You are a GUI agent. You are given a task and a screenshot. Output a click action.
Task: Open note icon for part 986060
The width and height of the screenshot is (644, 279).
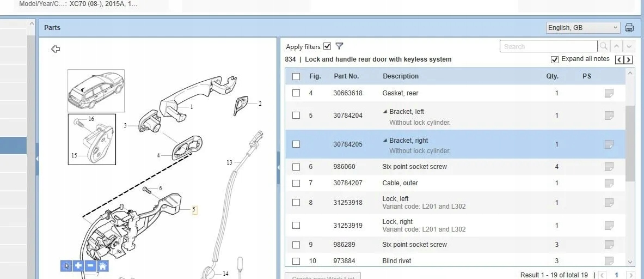(x=609, y=167)
